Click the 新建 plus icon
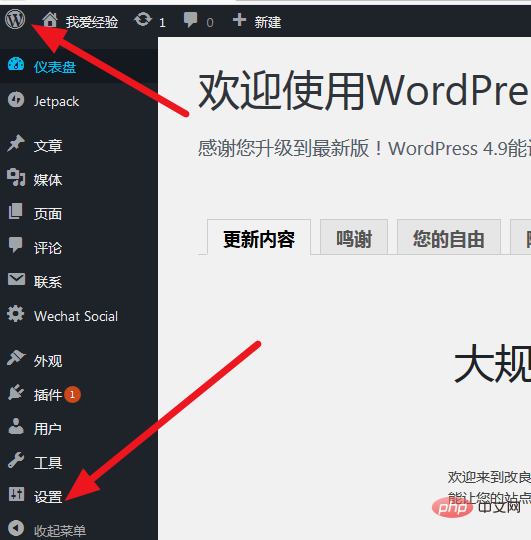 click(x=239, y=20)
